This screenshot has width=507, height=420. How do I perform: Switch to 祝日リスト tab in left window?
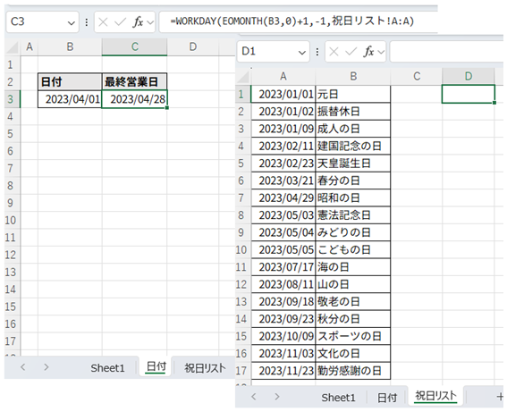205,367
